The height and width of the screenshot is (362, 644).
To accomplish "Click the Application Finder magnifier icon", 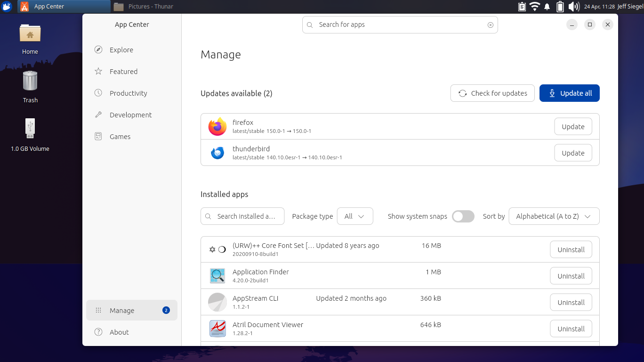I will pos(217,276).
